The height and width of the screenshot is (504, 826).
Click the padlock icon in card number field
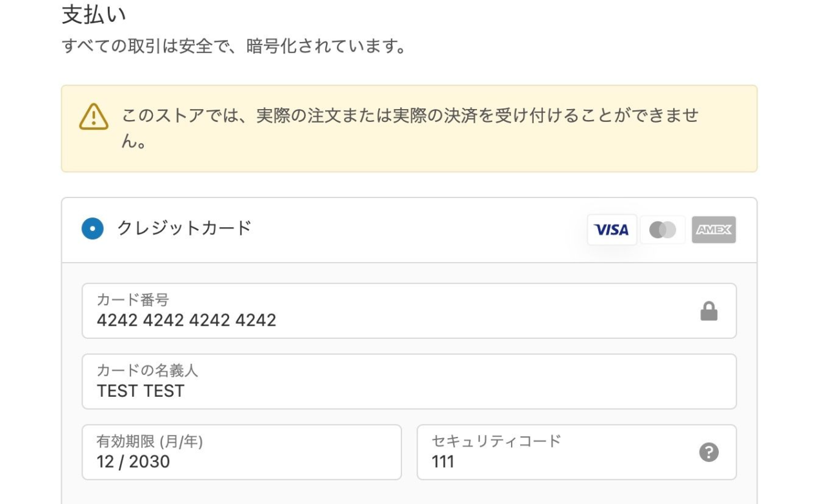[709, 311]
